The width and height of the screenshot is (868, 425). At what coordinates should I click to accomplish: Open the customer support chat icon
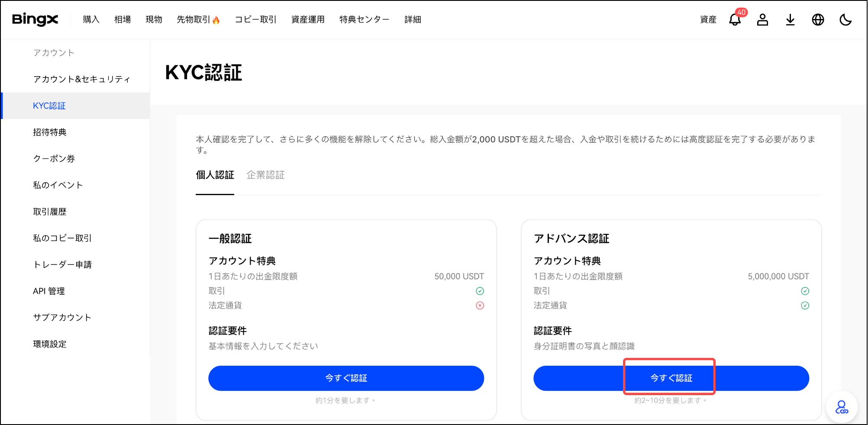[842, 407]
